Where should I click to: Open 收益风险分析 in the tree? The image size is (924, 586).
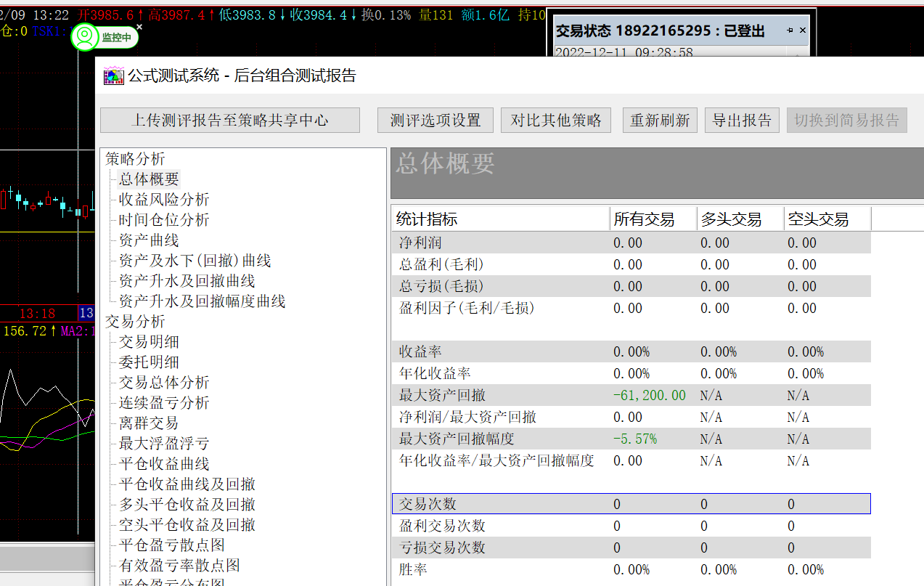[164, 200]
